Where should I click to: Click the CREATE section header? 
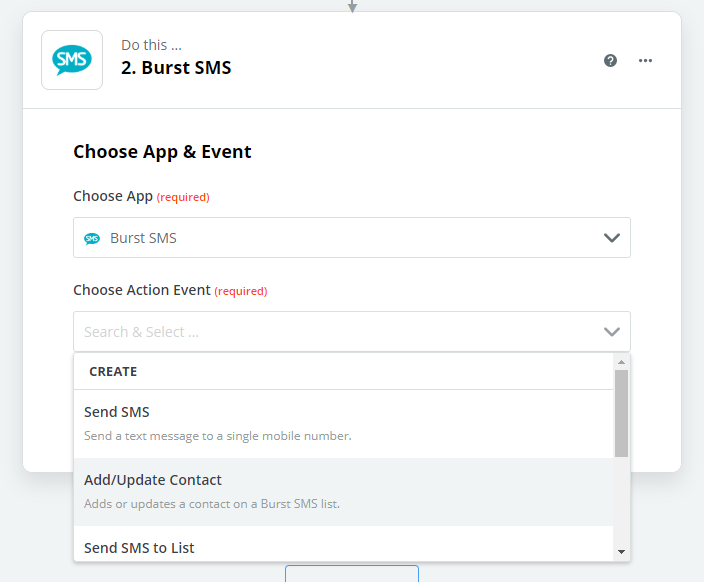click(113, 371)
